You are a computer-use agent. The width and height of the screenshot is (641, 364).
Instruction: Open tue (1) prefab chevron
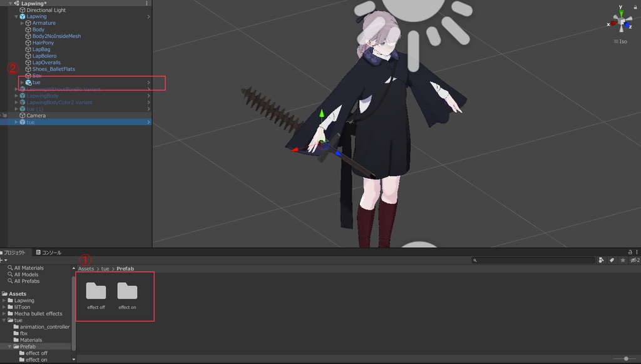pyautogui.click(x=148, y=109)
